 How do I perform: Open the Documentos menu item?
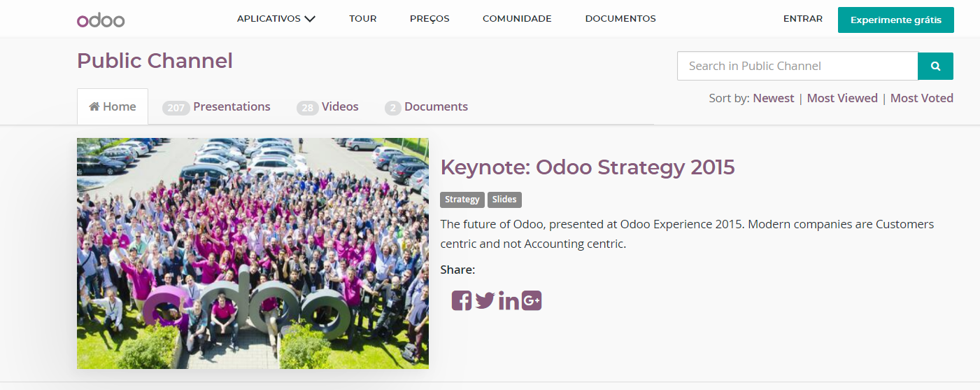pos(620,19)
